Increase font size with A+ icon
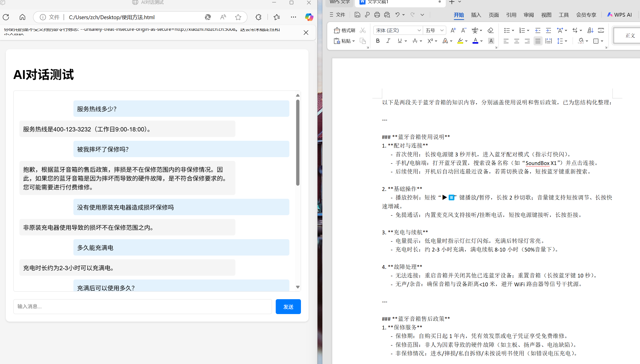The image size is (640, 364). 453,30
